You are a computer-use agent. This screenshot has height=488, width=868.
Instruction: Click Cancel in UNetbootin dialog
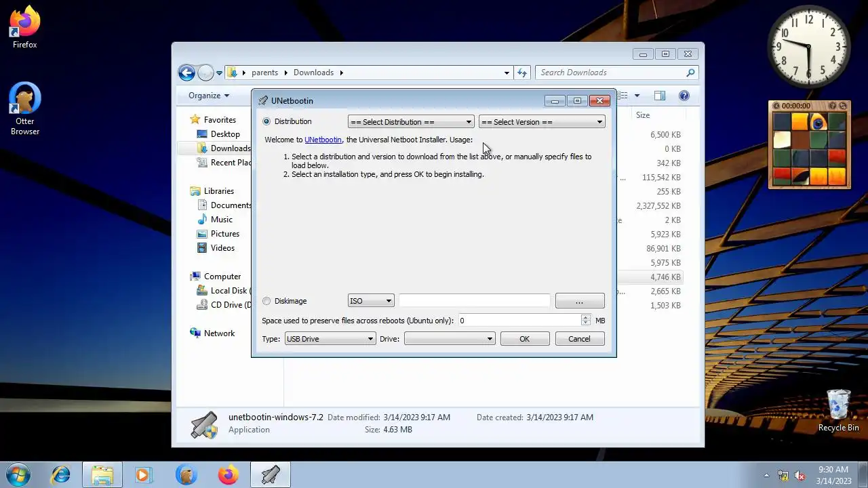click(580, 339)
